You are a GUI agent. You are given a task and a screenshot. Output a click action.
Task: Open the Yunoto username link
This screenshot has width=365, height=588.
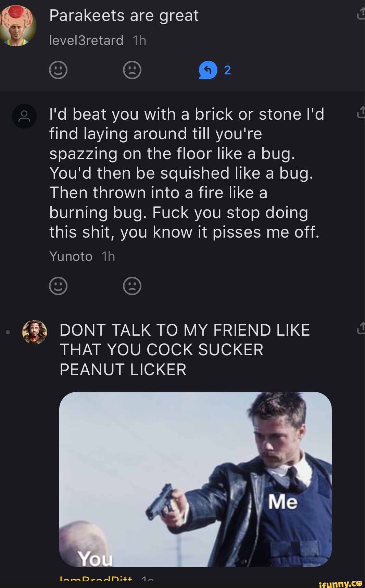(71, 256)
